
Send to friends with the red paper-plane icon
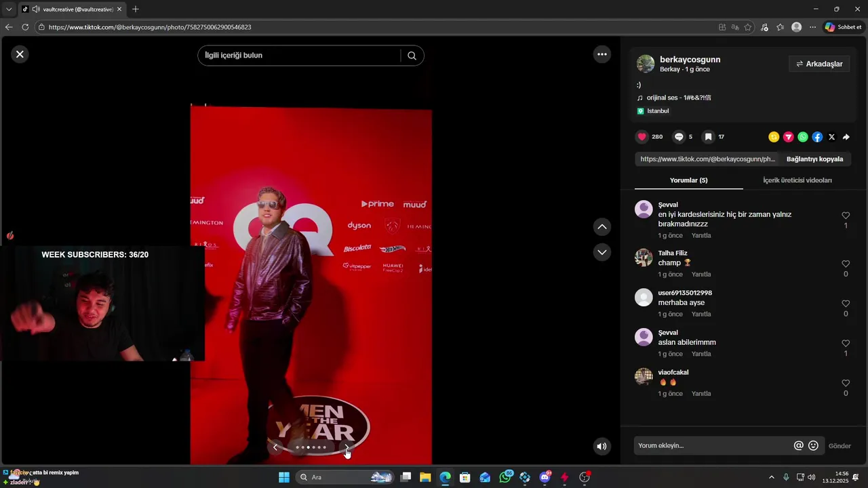click(x=789, y=137)
